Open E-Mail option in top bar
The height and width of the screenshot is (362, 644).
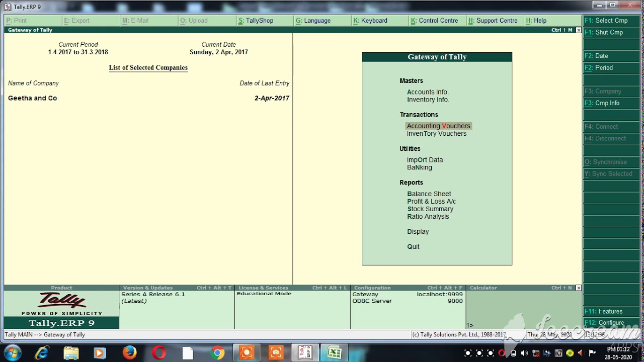149,21
